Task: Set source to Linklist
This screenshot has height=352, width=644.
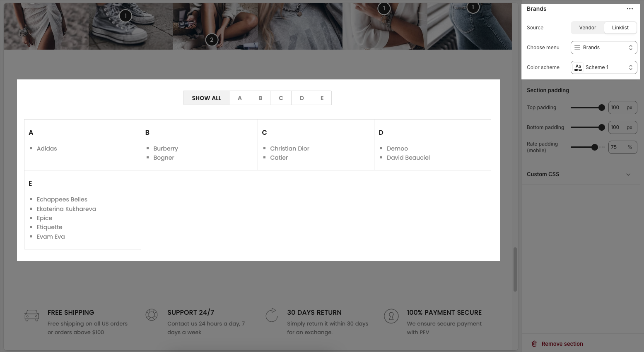Action: point(620,28)
